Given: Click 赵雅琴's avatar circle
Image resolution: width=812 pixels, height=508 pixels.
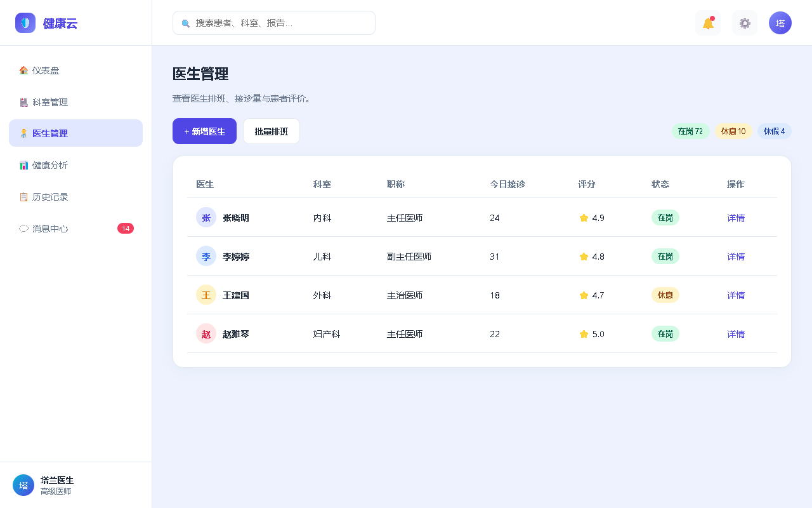Looking at the screenshot, I should point(206,334).
